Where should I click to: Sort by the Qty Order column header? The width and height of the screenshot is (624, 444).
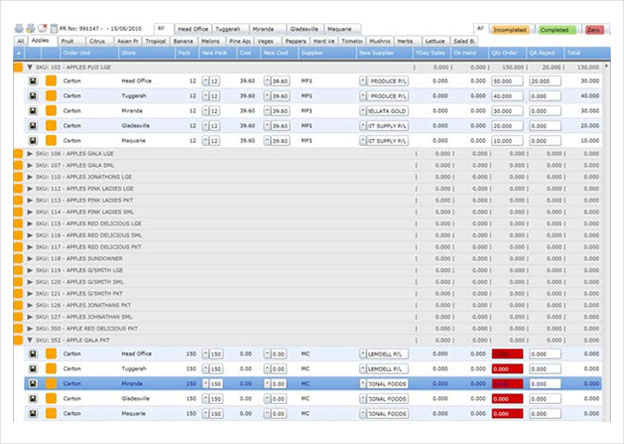507,53
